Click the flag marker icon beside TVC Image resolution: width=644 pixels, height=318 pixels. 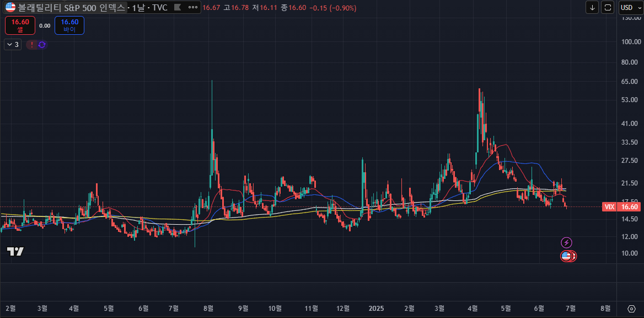click(x=176, y=8)
